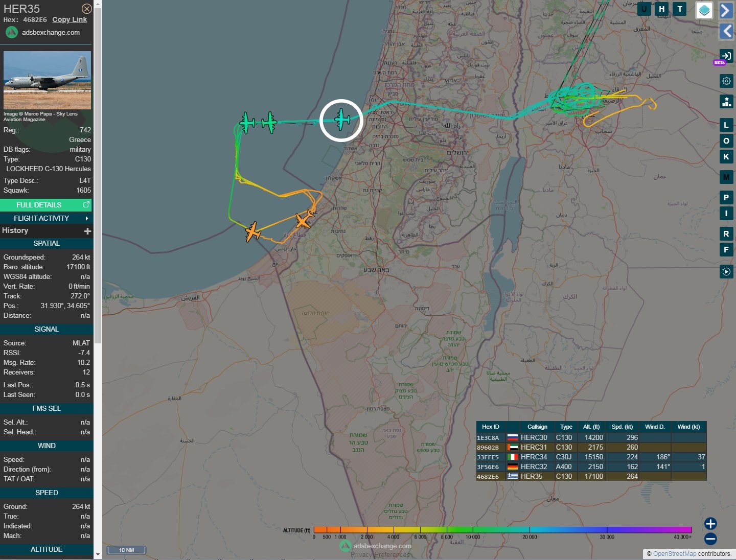This screenshot has width=736, height=560.
Task: Select the HERC30 row in table
Action: coord(591,437)
